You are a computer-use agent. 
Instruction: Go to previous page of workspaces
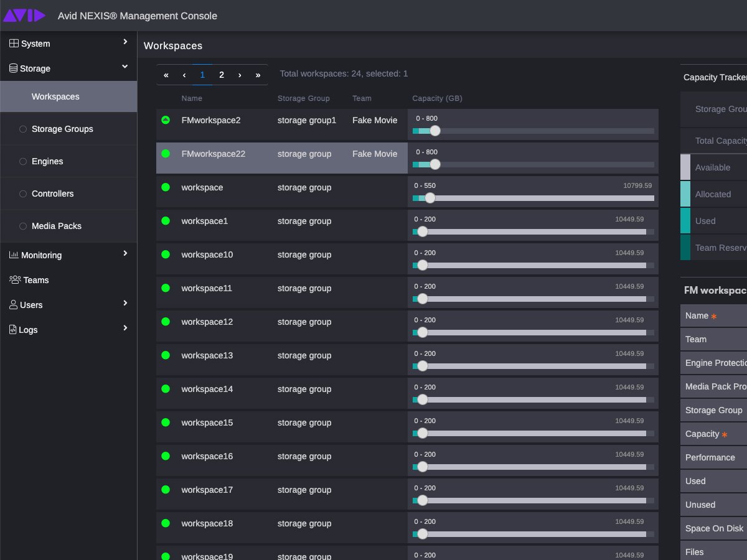(184, 75)
